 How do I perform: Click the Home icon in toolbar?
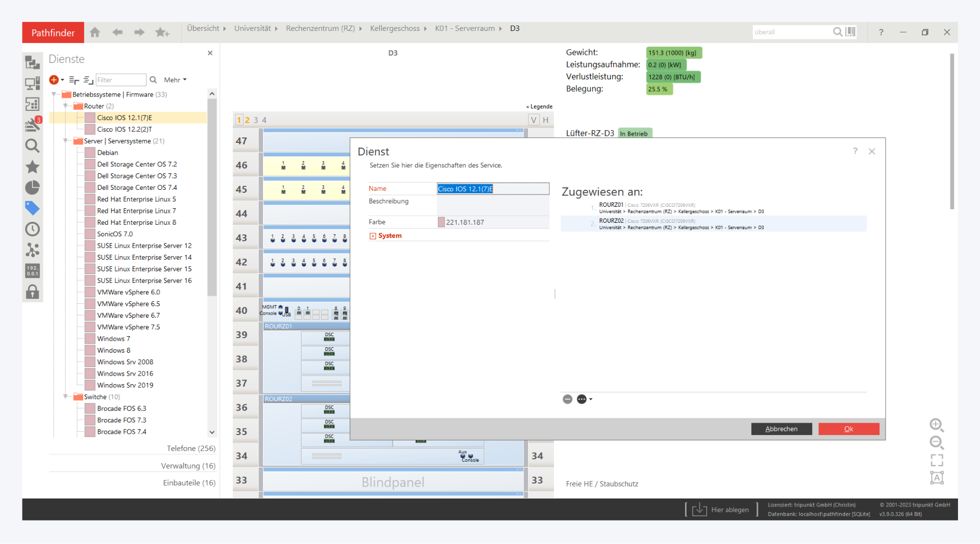pyautogui.click(x=95, y=32)
